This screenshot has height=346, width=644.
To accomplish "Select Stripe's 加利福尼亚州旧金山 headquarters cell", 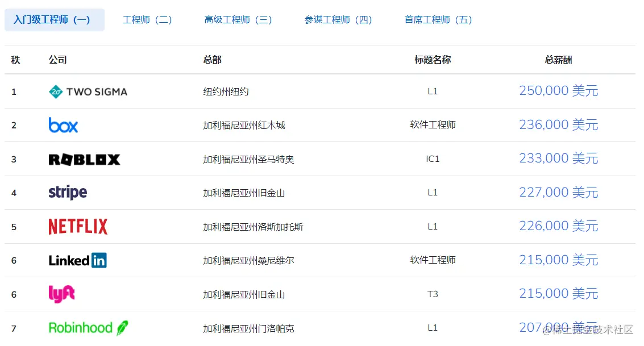I will tap(244, 193).
